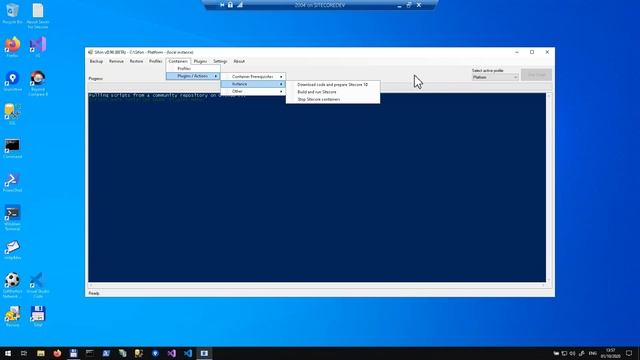
Task: Open the Command prompt desktop shortcut
Action: pos(12,149)
